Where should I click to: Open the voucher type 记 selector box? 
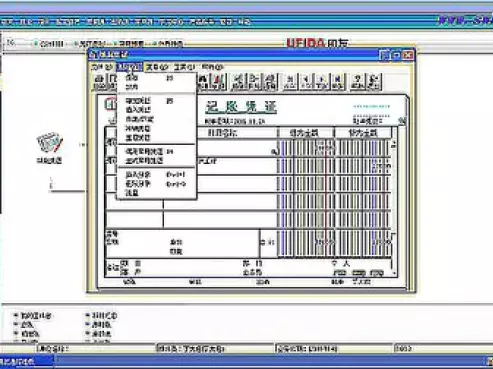click(x=110, y=104)
